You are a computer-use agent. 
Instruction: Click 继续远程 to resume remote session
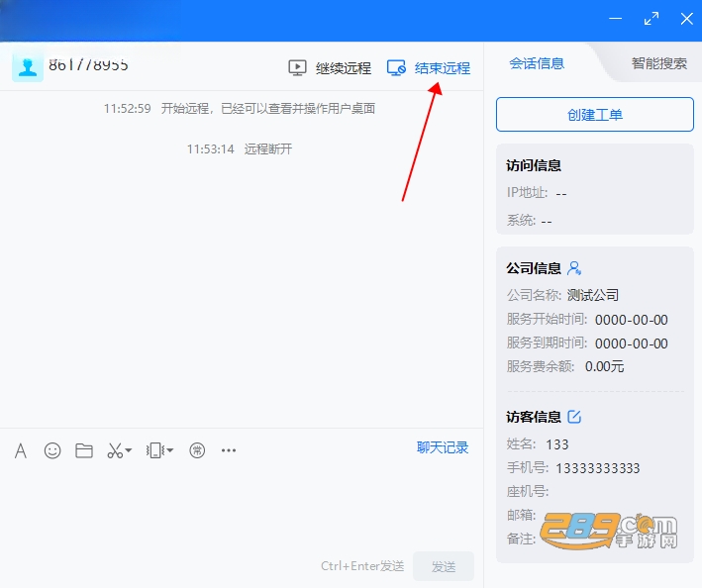coord(344,68)
